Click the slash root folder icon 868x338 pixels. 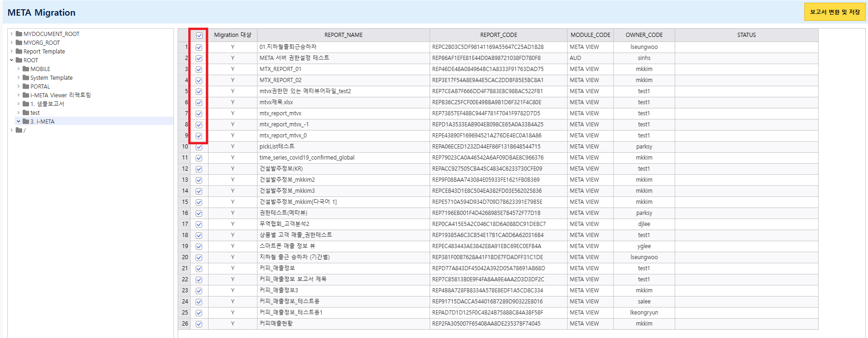click(19, 130)
